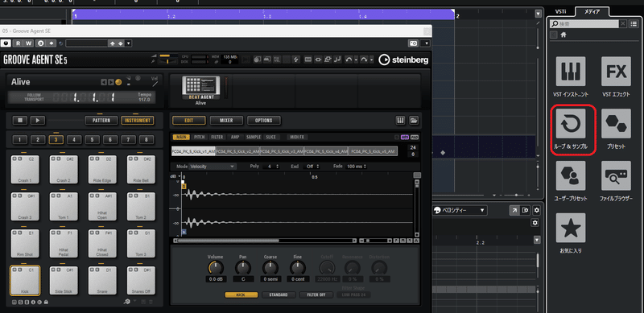This screenshot has width=644, height=313.
Task: Click the redo arrow in Groove Agent toolbar
Action: (x=365, y=60)
